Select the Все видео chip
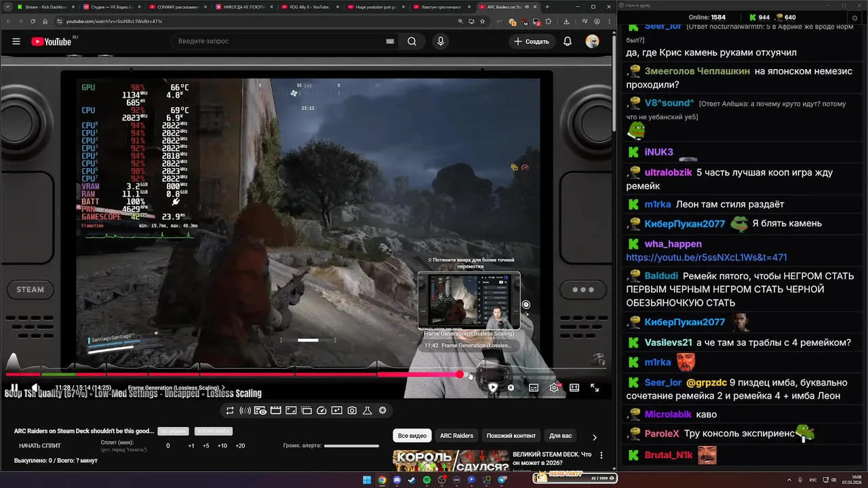 click(412, 436)
